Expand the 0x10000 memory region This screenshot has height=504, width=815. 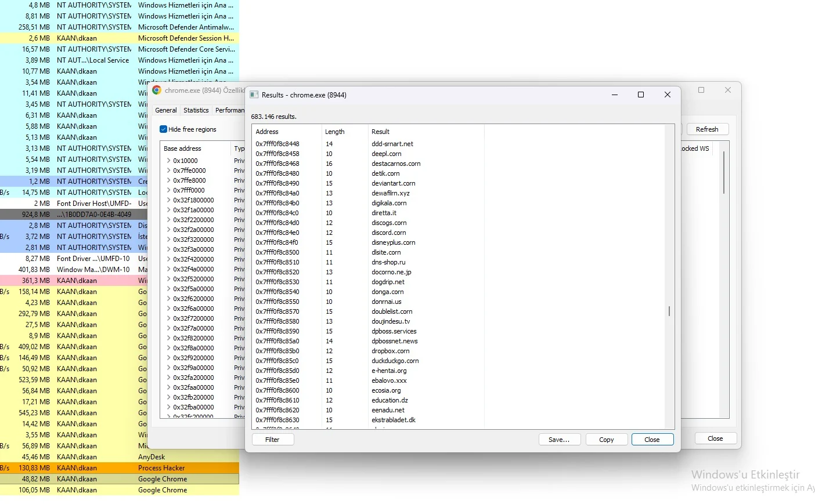click(168, 161)
